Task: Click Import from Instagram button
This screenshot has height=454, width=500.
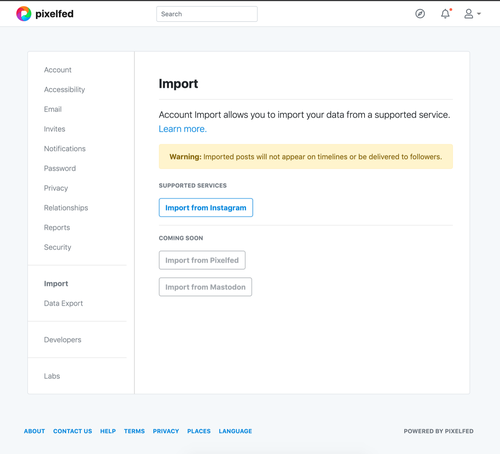Action: point(206,208)
